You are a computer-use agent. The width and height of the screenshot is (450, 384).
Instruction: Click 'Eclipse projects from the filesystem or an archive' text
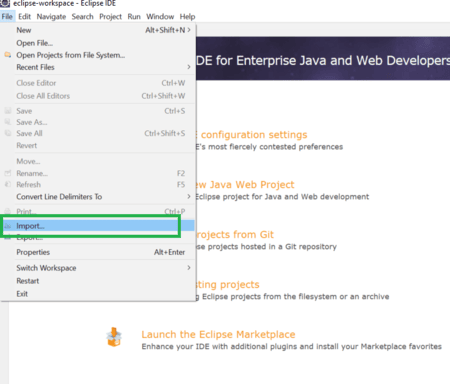point(292,297)
